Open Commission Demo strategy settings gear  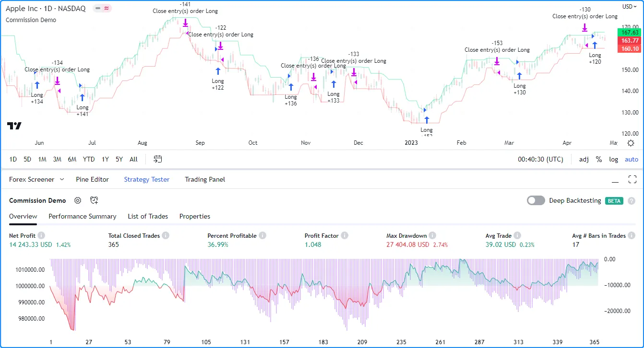(78, 200)
